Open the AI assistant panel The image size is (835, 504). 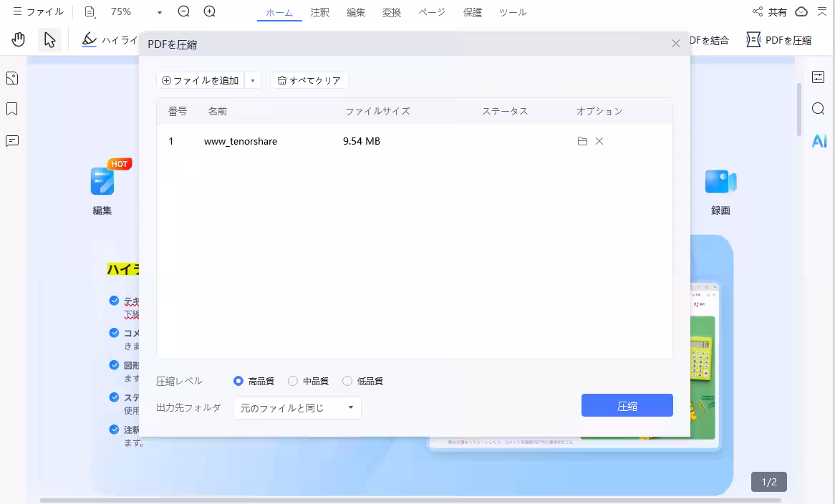pos(819,141)
